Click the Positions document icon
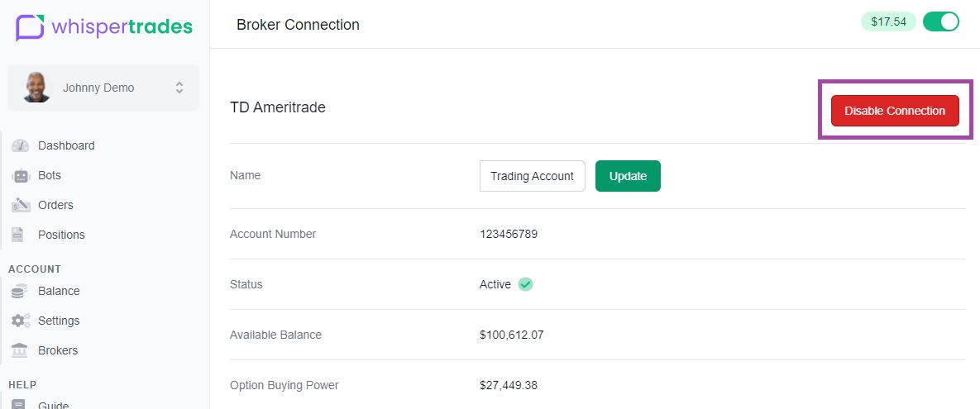This screenshot has height=409, width=980. 18,235
